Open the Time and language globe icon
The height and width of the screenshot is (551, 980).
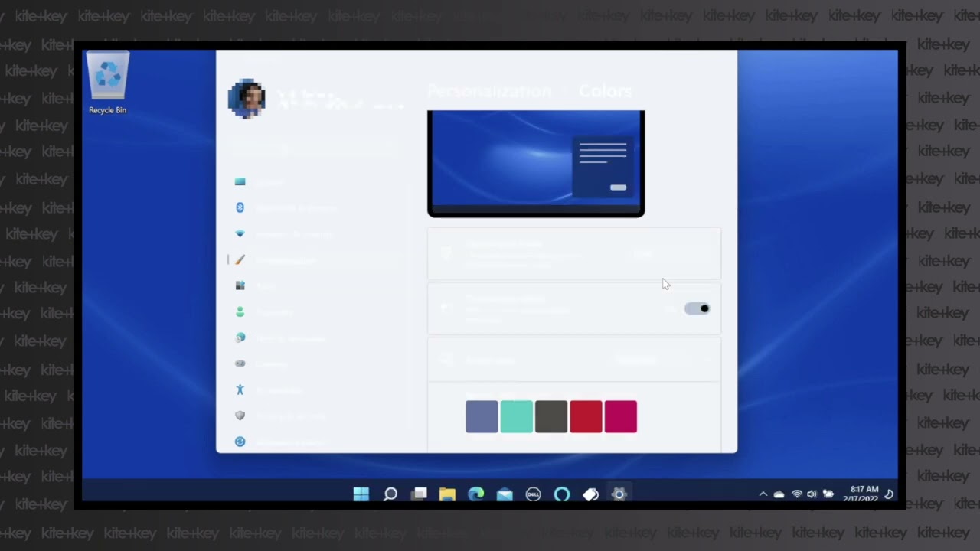(x=240, y=337)
